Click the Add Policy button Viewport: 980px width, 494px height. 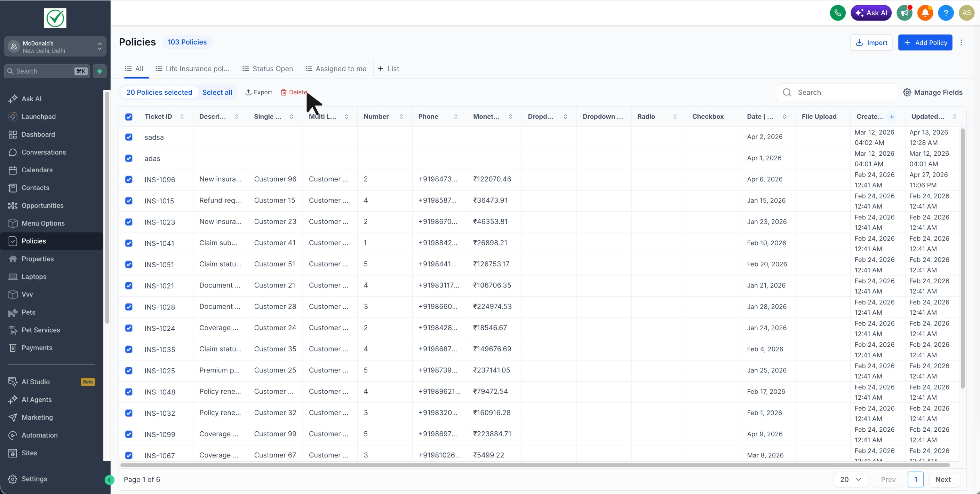point(925,42)
